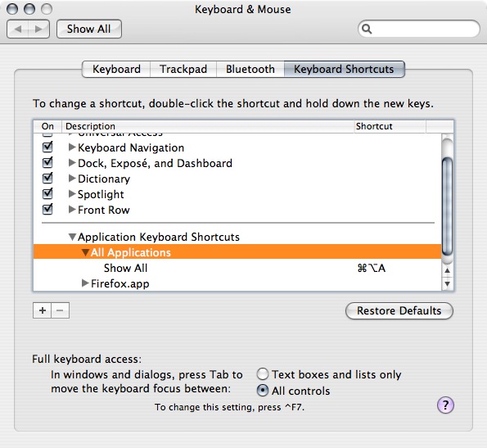Switch to the Keyboard tab
Viewport: 487px width, 448px height.
click(x=116, y=69)
